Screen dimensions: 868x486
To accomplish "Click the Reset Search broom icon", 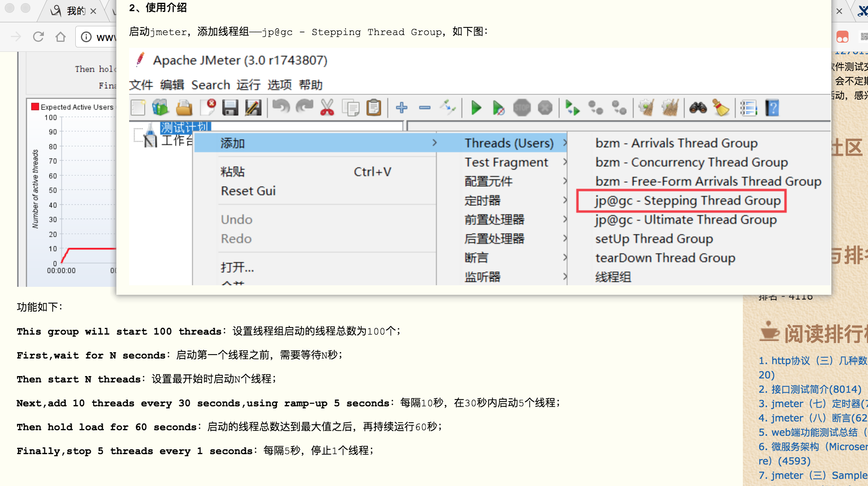I will pyautogui.click(x=721, y=108).
